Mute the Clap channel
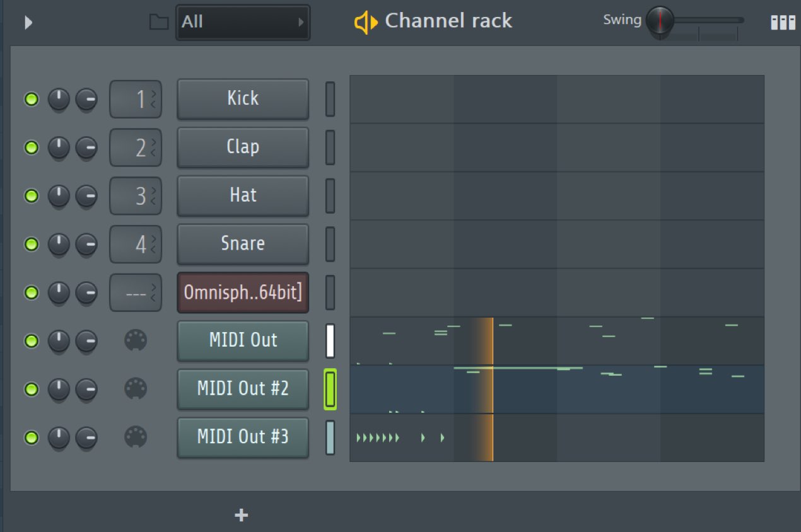The width and height of the screenshot is (801, 532). [x=31, y=147]
